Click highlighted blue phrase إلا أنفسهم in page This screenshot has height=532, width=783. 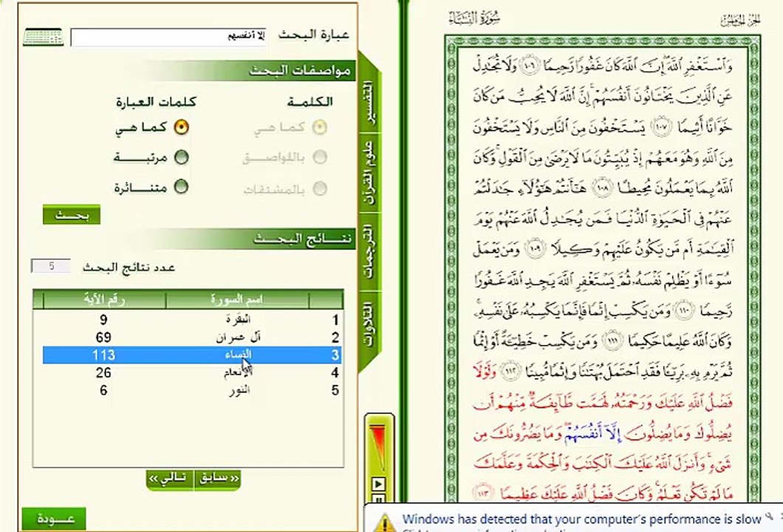591,434
